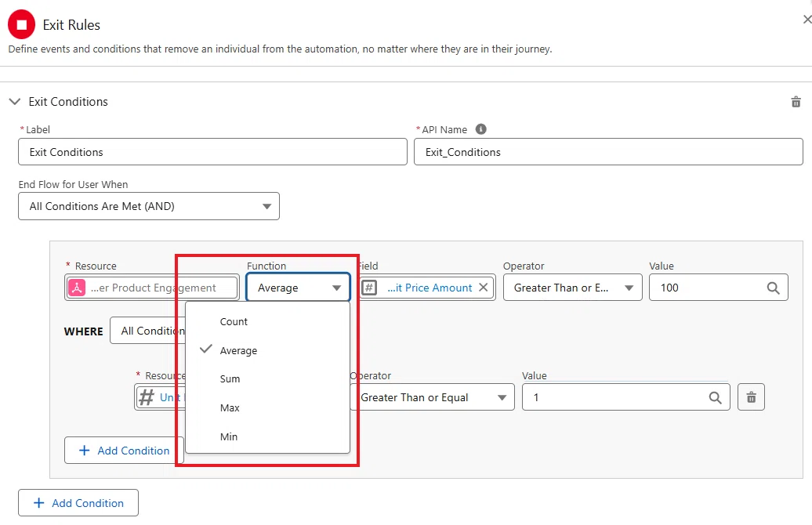The image size is (812, 525).
Task: Show API Name info tooltip icon
Action: (480, 129)
